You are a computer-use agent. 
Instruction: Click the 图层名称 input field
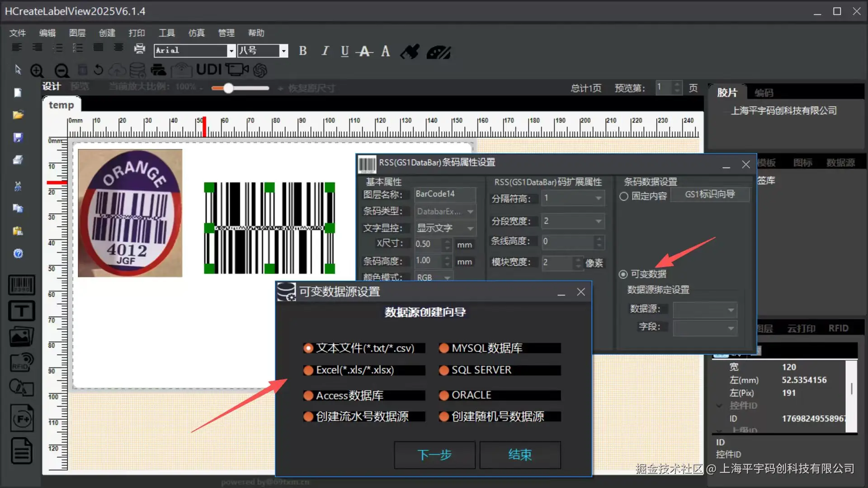444,194
